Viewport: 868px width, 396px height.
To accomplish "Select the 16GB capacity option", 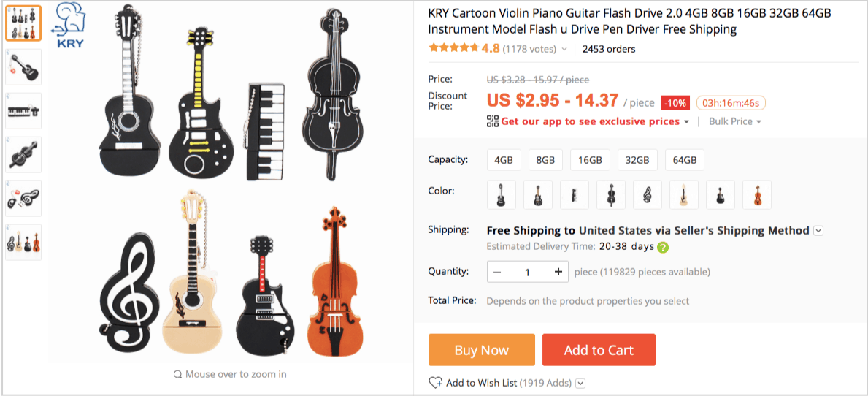I will (x=590, y=160).
